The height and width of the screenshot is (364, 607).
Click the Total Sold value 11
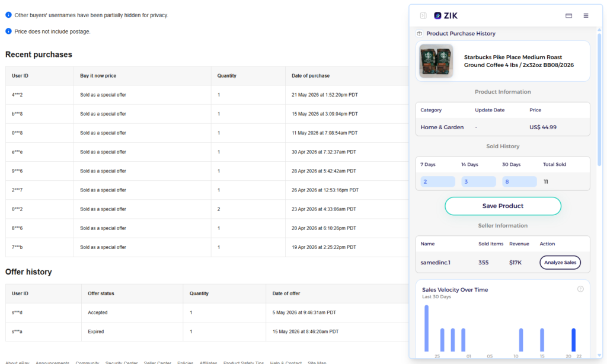click(545, 181)
